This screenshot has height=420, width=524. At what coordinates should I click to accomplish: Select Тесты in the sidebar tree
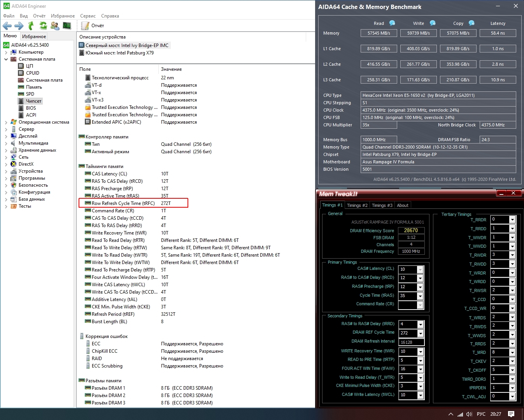click(x=25, y=206)
